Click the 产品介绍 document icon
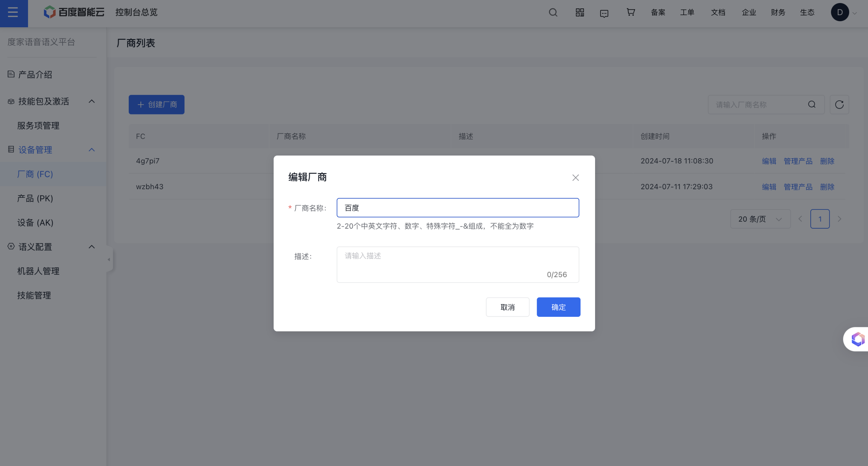868x466 pixels. tap(11, 74)
